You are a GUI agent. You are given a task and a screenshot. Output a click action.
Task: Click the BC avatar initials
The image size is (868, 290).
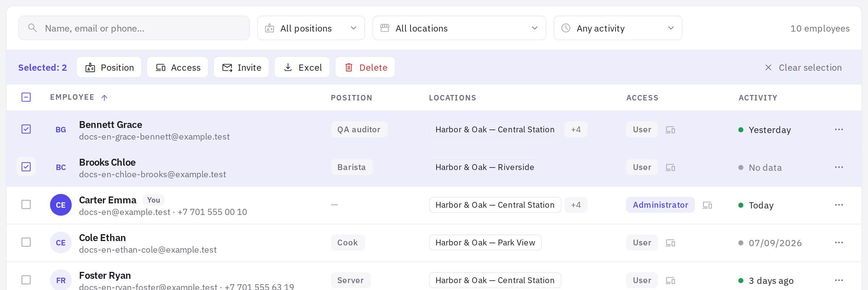61,167
